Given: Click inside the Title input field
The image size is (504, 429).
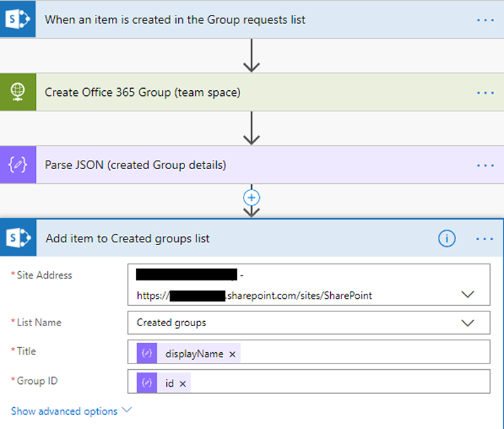Looking at the screenshot, I should pos(309,352).
